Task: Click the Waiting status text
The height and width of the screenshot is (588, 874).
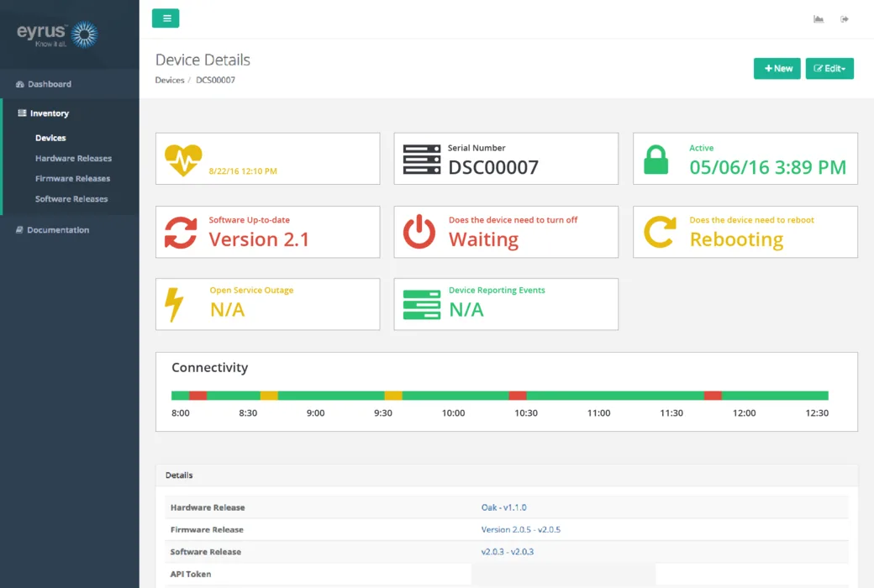Action: (x=484, y=239)
